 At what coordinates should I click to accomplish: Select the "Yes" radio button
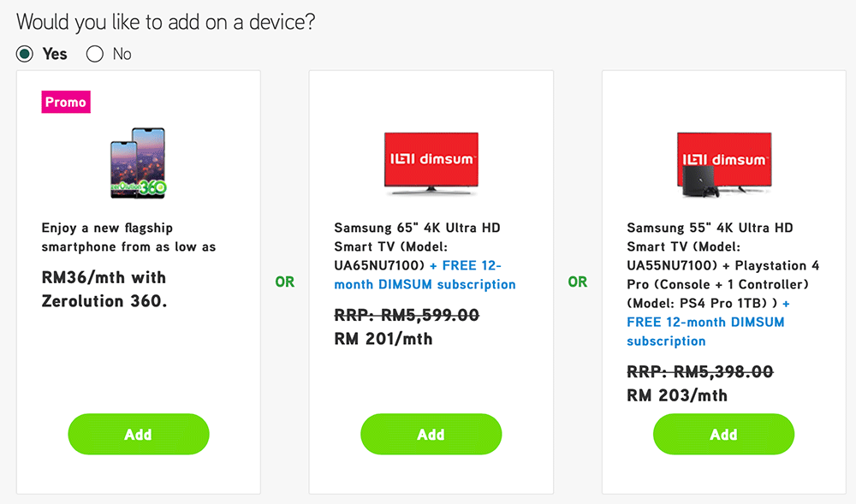coord(26,54)
